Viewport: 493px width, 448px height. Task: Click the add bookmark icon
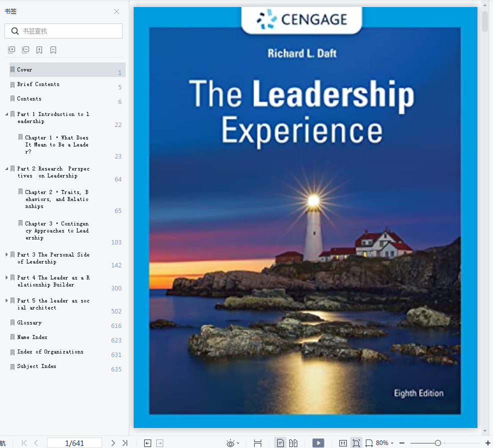(x=40, y=50)
